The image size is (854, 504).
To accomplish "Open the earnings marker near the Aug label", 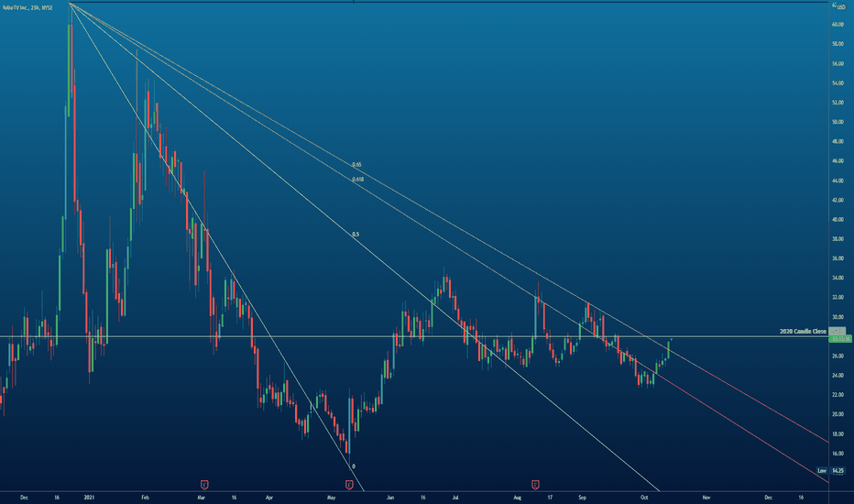I will pyautogui.click(x=535, y=485).
